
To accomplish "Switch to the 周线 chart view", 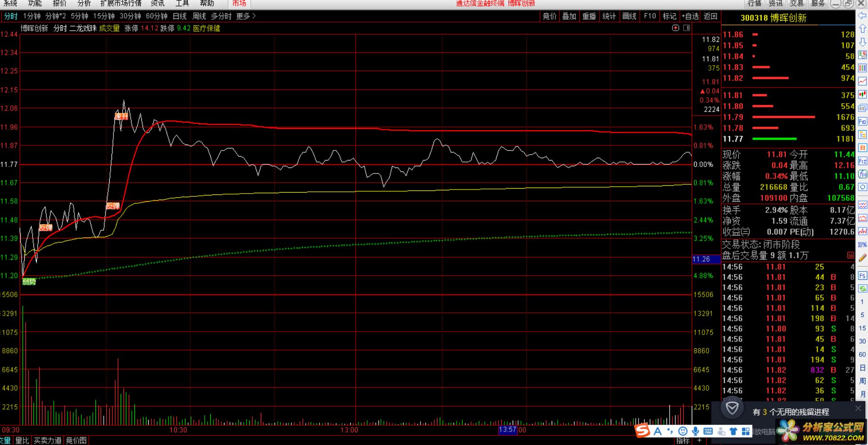I will click(x=199, y=16).
